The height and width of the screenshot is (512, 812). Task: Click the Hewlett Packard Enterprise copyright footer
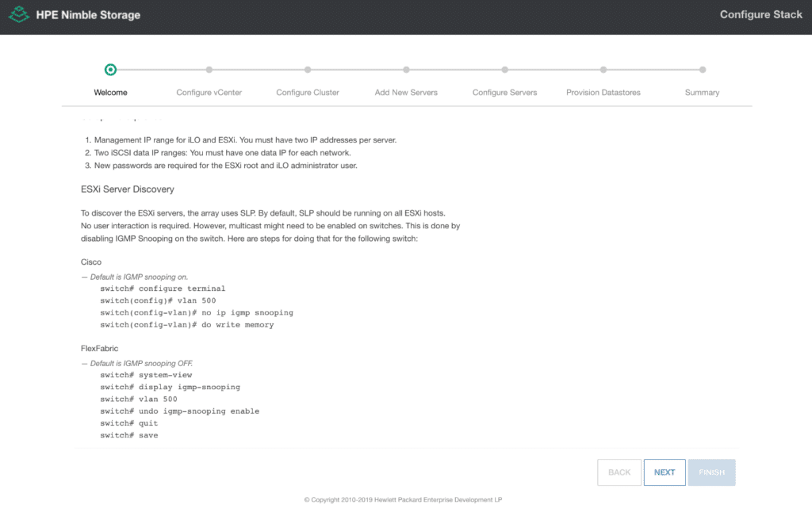click(403, 499)
